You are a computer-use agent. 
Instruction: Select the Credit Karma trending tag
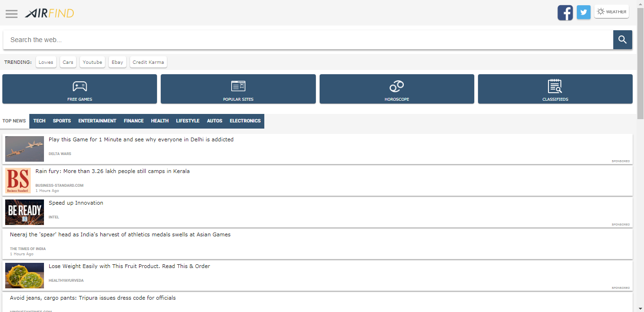(148, 62)
